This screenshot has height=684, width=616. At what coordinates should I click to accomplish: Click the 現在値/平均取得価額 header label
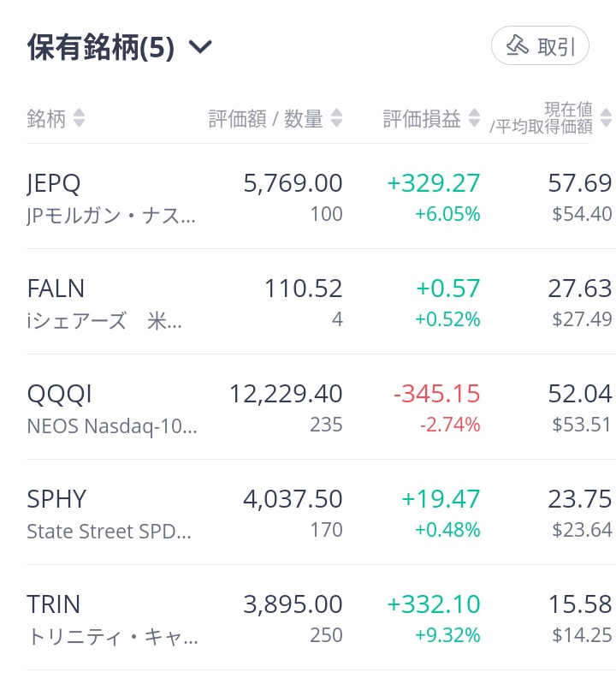541,118
